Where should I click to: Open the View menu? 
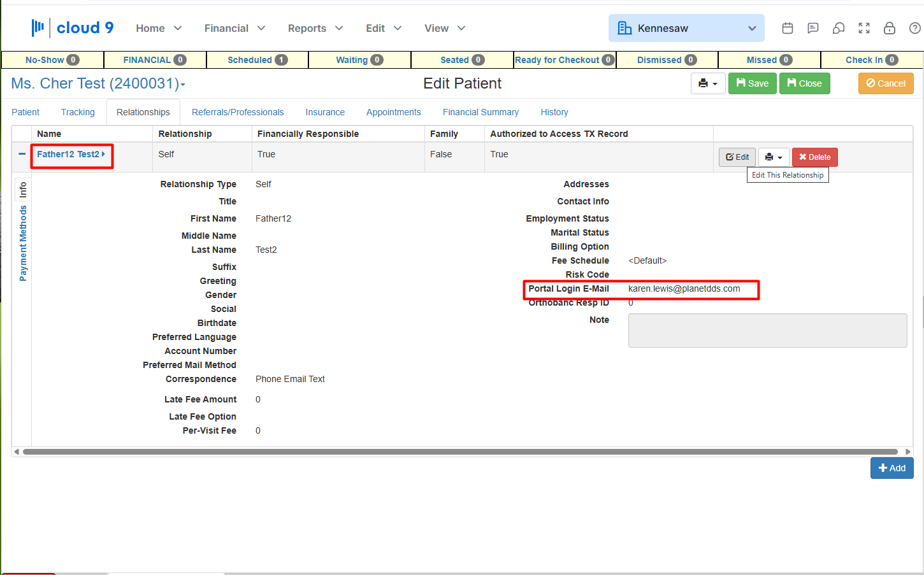[445, 28]
